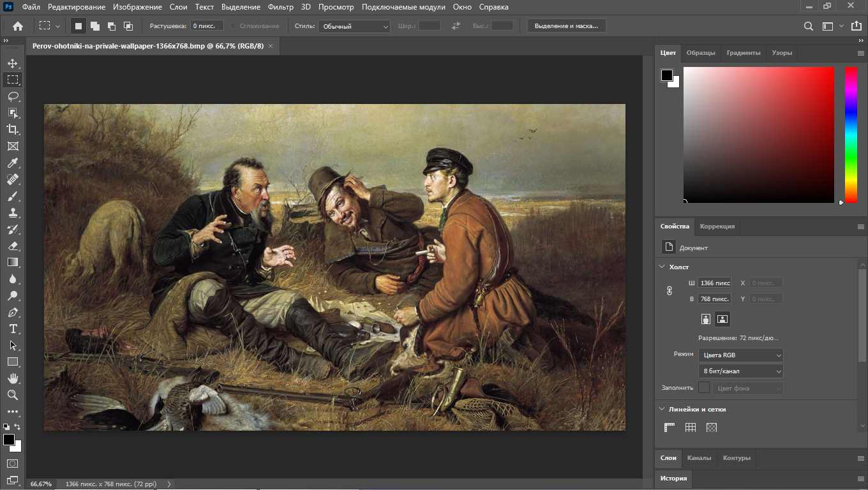This screenshot has width=868, height=490.
Task: Click the vertical hue spectrum slider
Action: click(851, 135)
